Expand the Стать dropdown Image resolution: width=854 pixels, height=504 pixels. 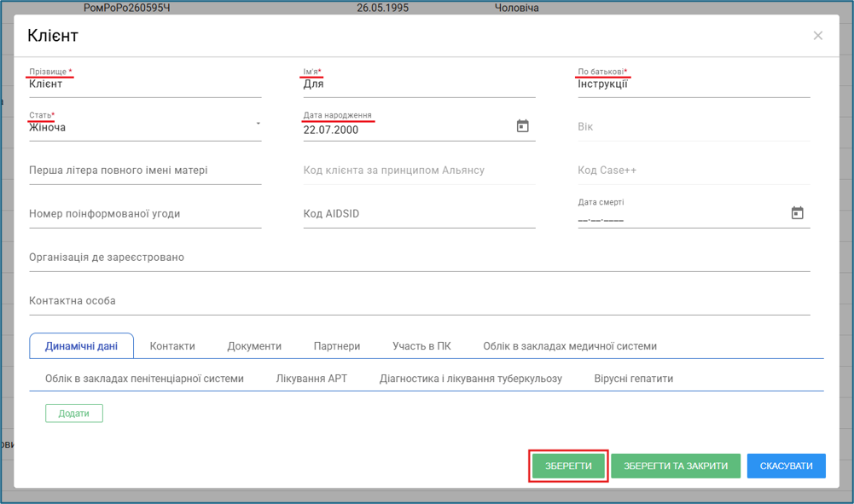[258, 125]
